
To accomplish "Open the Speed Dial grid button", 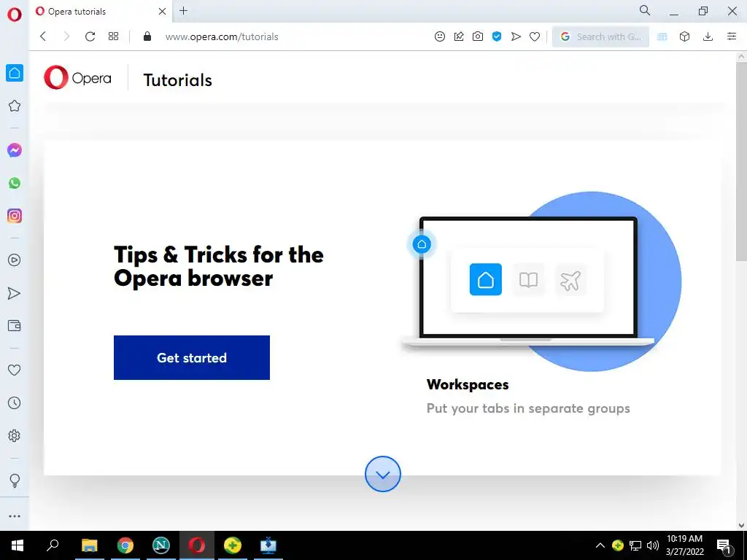I will pos(113,36).
